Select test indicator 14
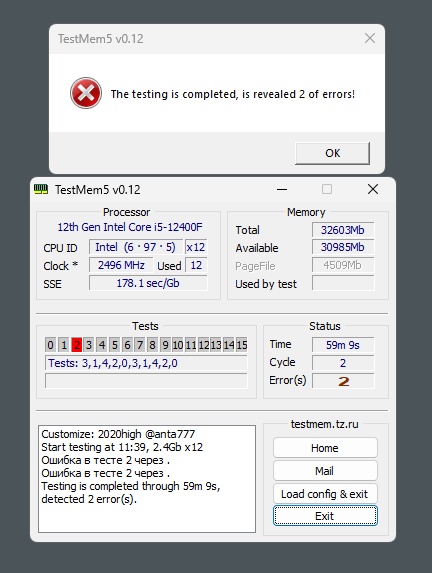 [x=229, y=345]
